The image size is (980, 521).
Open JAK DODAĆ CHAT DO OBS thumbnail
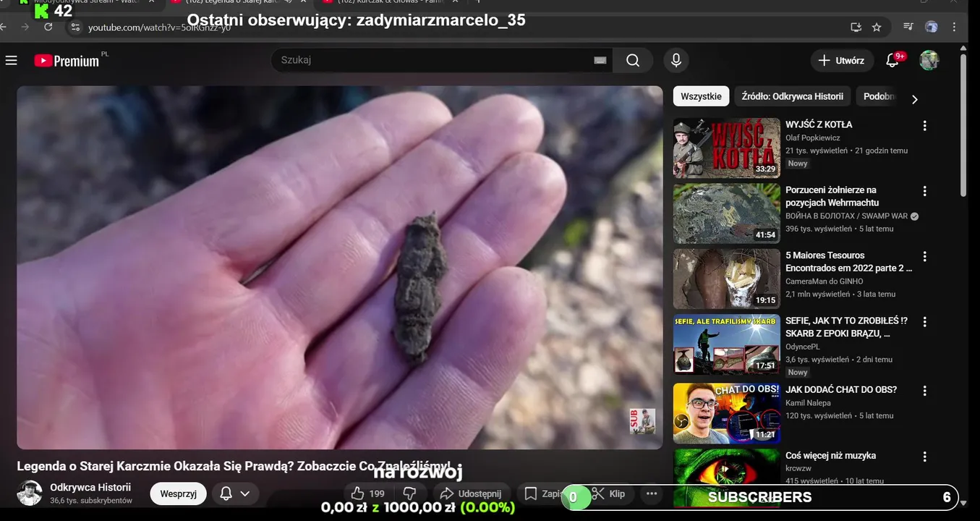point(726,412)
